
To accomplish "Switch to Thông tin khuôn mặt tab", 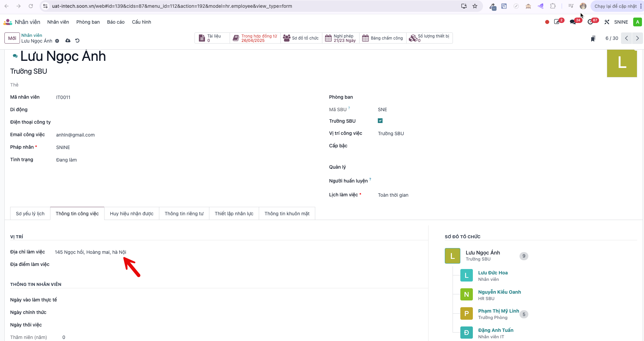I will click(287, 214).
